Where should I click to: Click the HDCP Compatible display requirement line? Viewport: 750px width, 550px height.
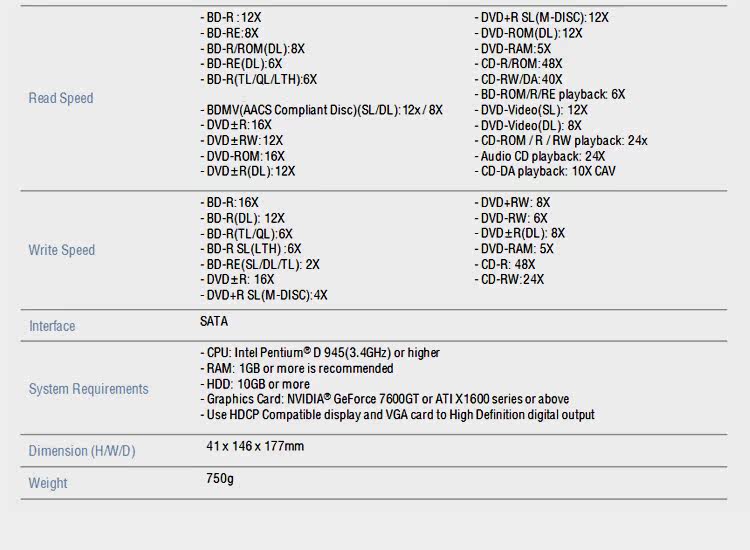click(397, 415)
